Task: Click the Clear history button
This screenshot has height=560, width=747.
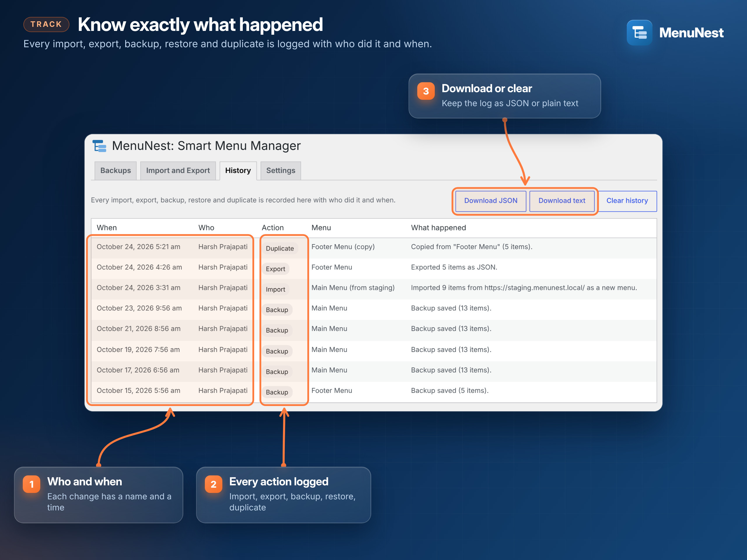Action: pyautogui.click(x=627, y=201)
